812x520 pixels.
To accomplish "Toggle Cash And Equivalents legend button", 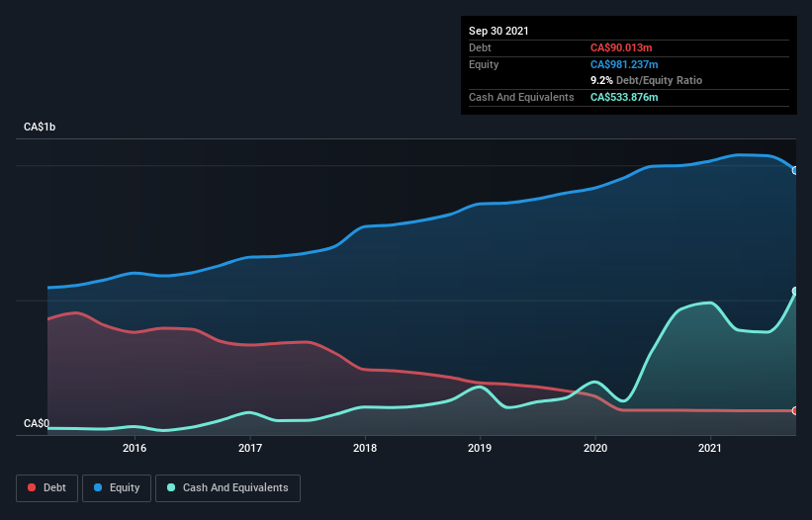I will coord(227,488).
